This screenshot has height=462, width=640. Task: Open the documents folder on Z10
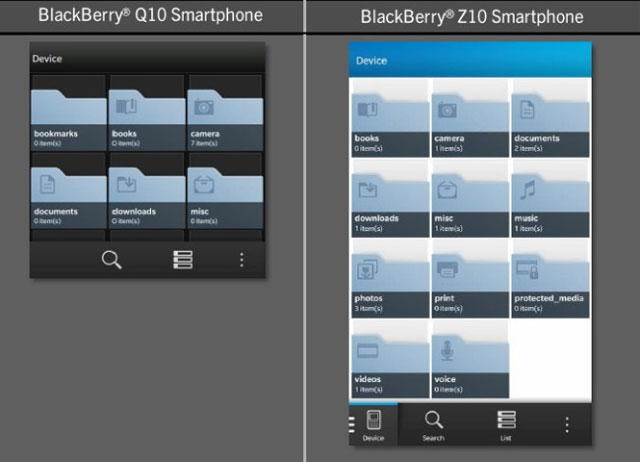click(x=550, y=118)
